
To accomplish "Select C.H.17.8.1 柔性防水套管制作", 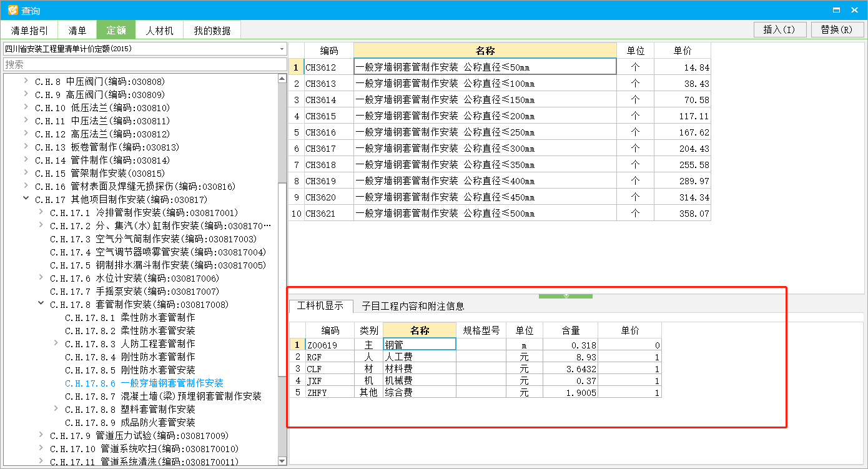I will coord(130,317).
